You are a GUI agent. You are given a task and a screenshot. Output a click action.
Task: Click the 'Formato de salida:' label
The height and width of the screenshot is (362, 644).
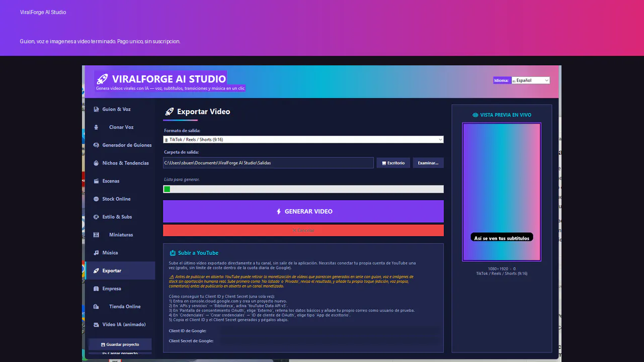pos(182,131)
